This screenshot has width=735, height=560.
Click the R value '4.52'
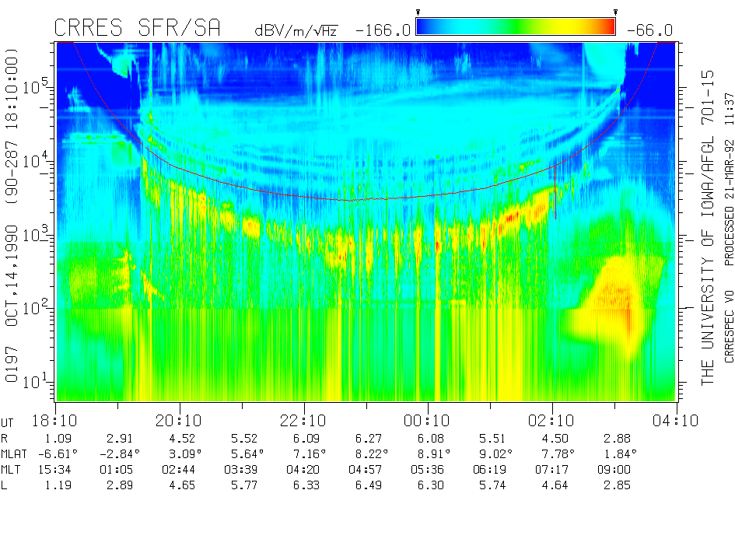point(182,439)
